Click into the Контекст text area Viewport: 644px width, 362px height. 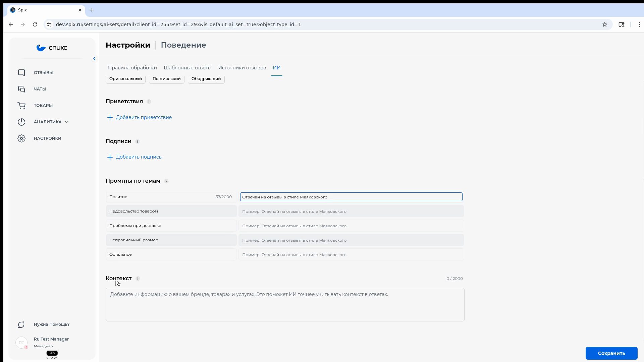[285, 305]
